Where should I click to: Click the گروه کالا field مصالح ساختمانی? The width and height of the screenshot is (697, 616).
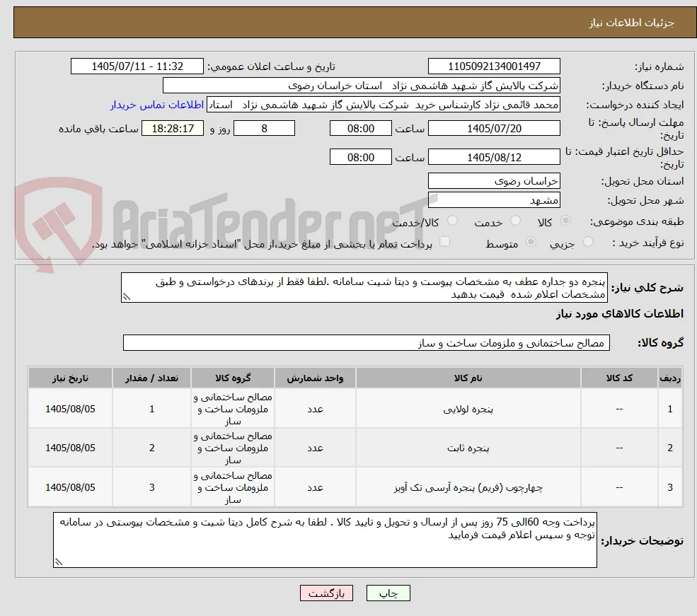[367, 343]
